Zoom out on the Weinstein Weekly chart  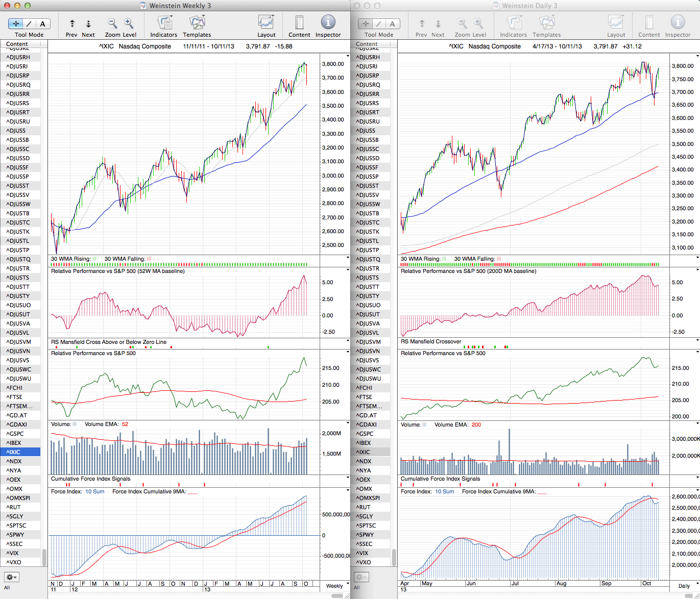(112, 23)
